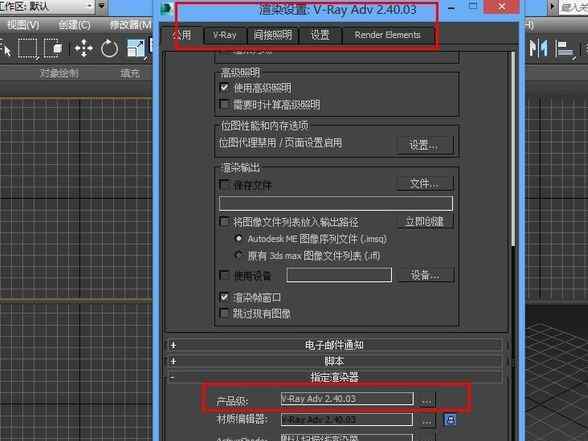Collapse the 指定渲染器 rollout

pos(334,377)
